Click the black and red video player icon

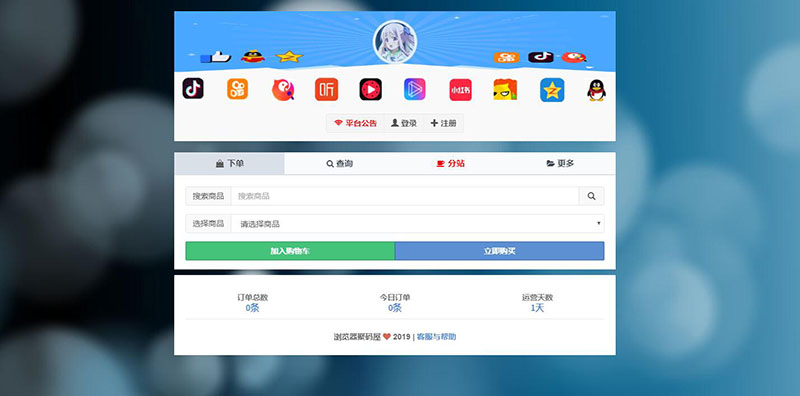pyautogui.click(x=370, y=89)
